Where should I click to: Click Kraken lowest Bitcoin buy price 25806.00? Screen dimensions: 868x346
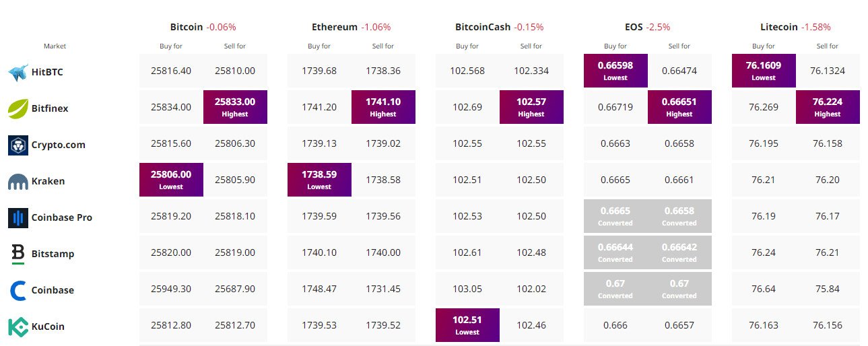171,180
